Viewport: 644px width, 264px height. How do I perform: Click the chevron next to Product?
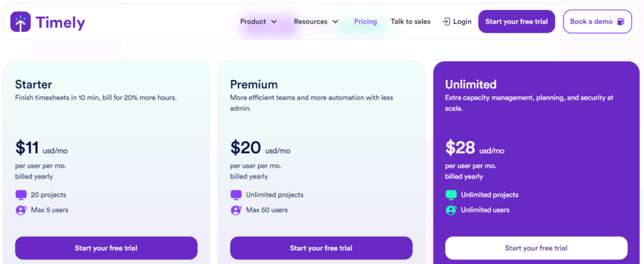[x=274, y=22]
